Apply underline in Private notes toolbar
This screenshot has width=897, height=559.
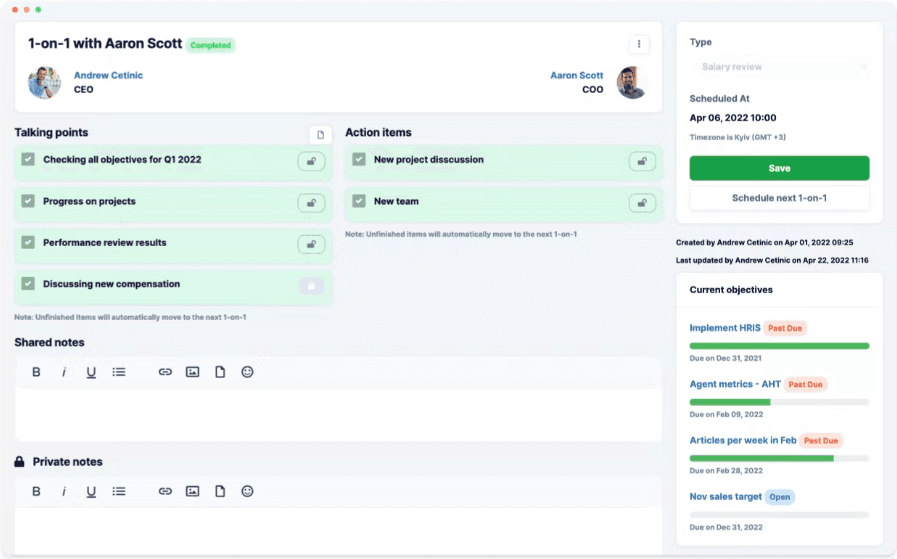point(91,491)
